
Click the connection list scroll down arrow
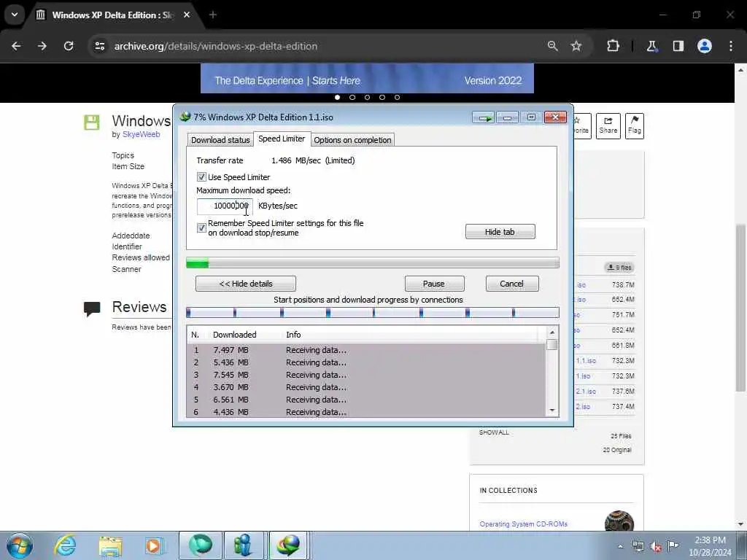(x=552, y=411)
